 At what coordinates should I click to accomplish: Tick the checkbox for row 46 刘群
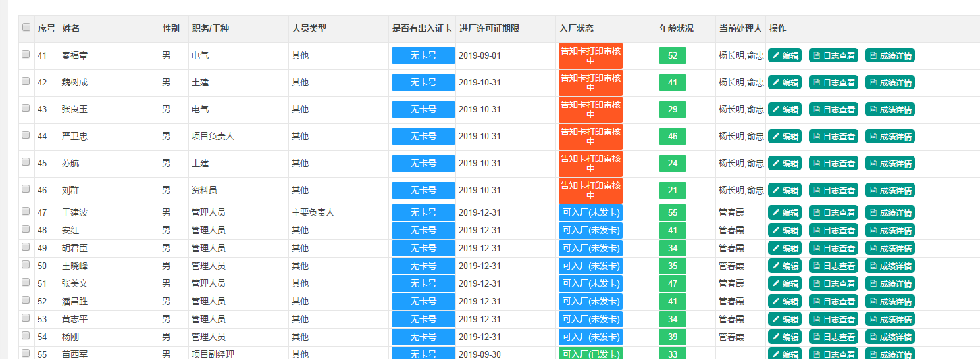[26, 189]
